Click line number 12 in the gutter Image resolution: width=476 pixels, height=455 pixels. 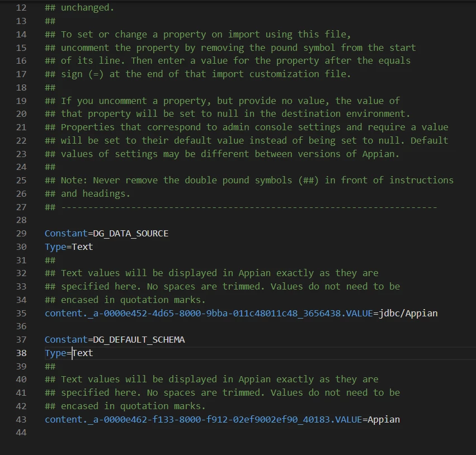[x=21, y=8]
